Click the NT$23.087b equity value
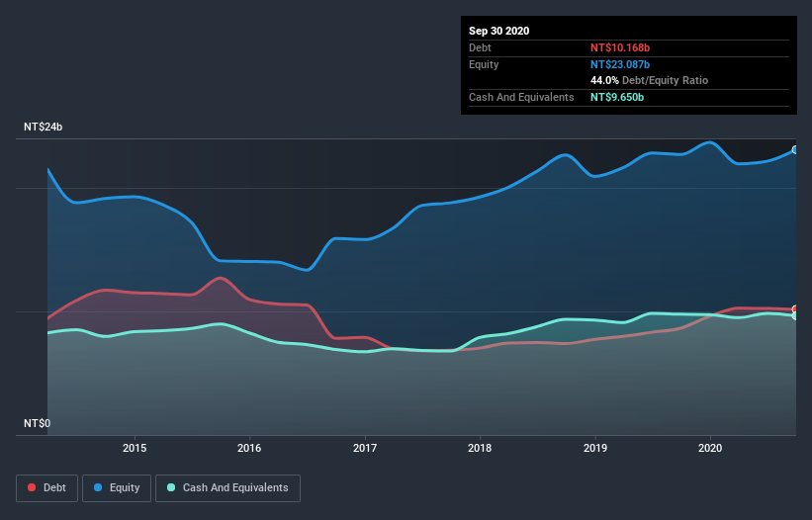 [620, 64]
